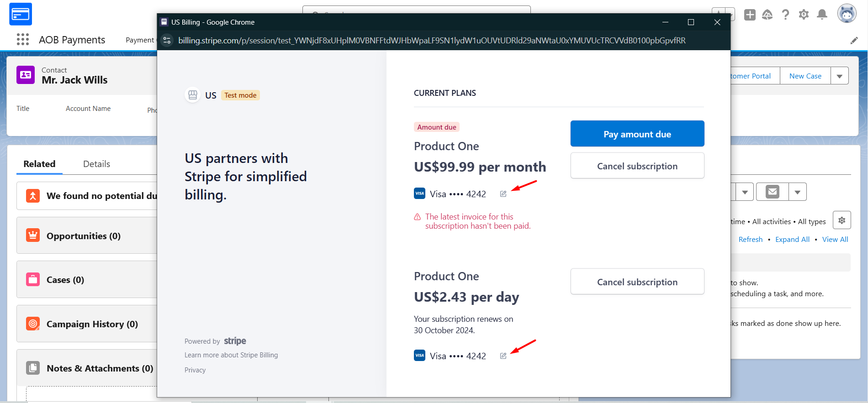Expand the dropdown next to New Case
This screenshot has height=403, width=868.
coord(840,76)
